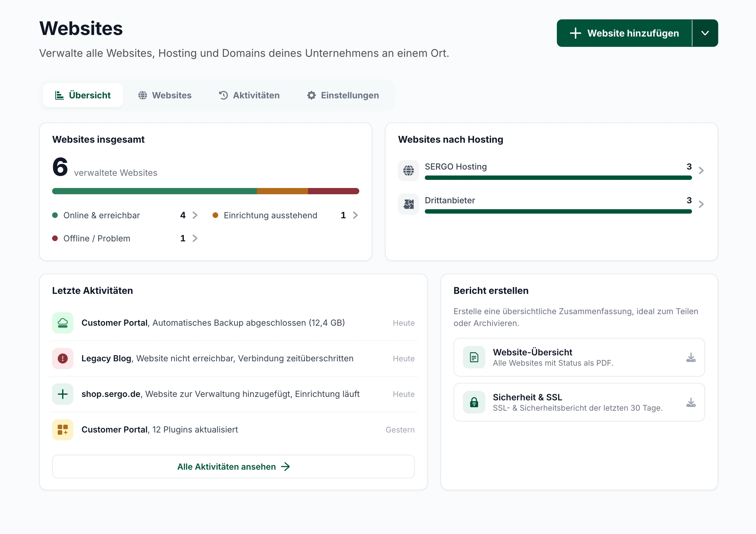Click the red alert icon for Legacy Blog
This screenshot has height=534, width=756.
click(62, 358)
